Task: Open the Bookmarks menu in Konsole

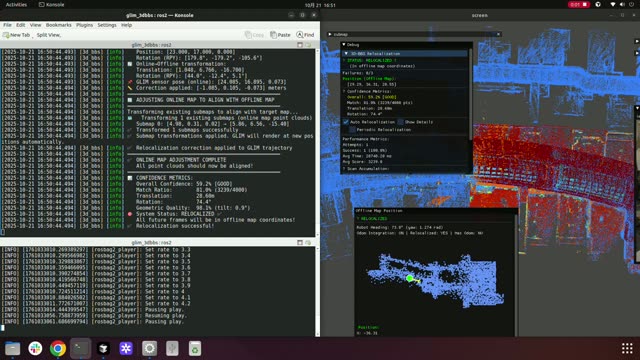Action: click(x=58, y=25)
